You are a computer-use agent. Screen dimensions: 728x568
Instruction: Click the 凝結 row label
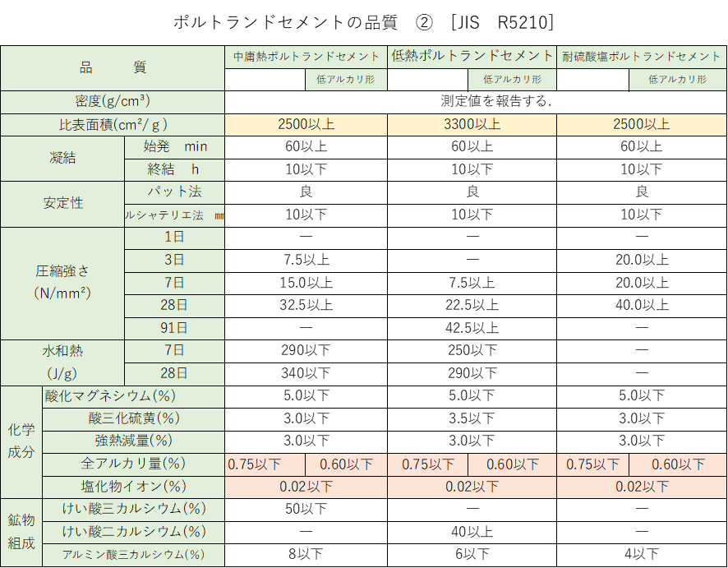click(62, 159)
